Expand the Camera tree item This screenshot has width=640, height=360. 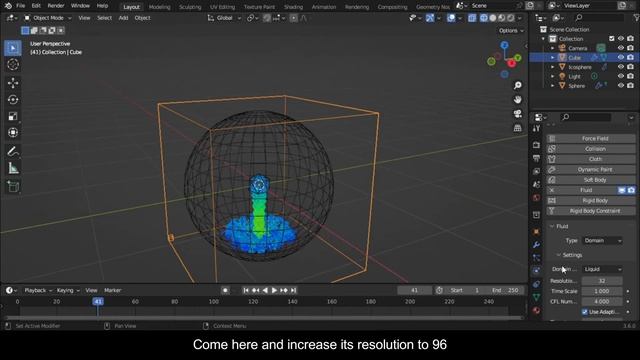552,48
